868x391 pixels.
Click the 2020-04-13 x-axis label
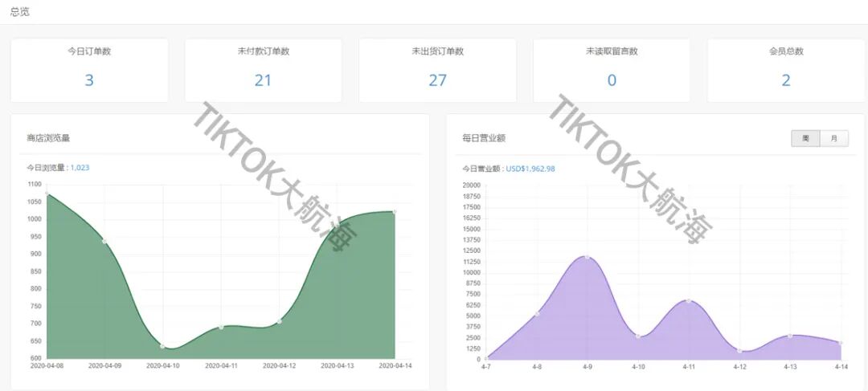click(x=337, y=365)
